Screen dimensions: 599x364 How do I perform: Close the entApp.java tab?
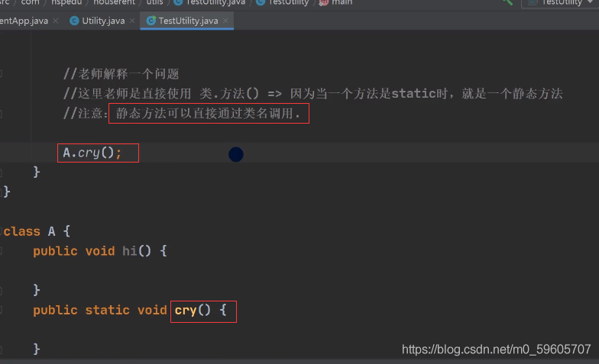coord(56,21)
